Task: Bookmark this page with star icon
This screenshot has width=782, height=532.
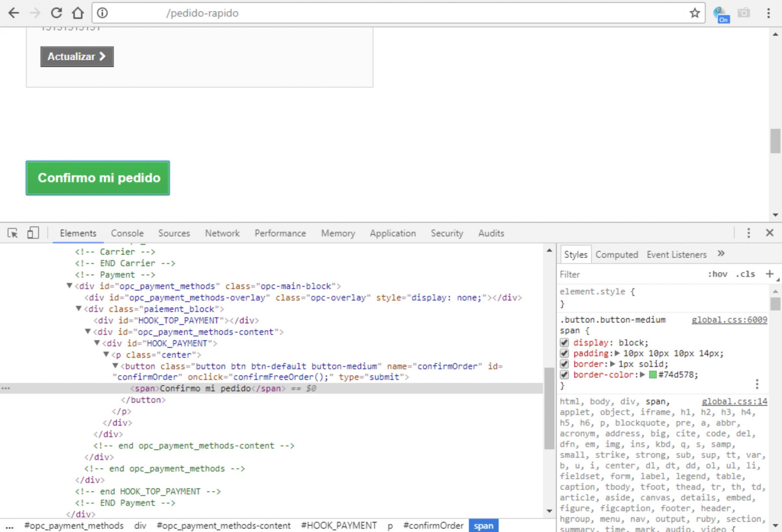Action: [x=694, y=13]
